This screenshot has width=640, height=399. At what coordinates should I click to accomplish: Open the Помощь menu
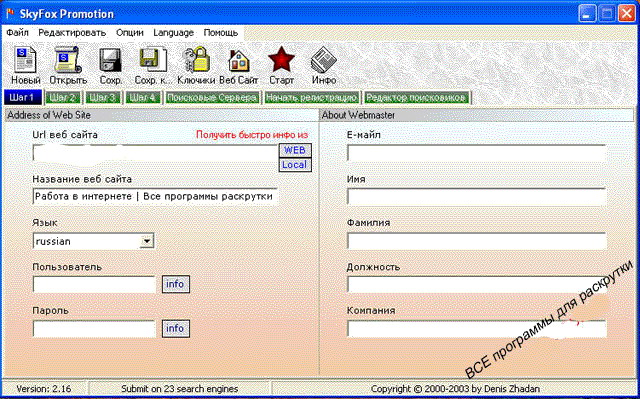pyautogui.click(x=221, y=33)
